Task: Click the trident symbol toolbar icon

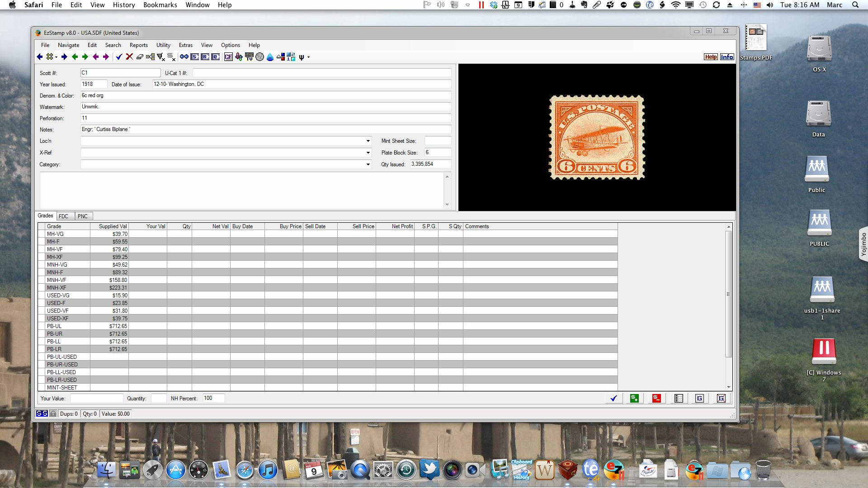Action: [x=302, y=57]
